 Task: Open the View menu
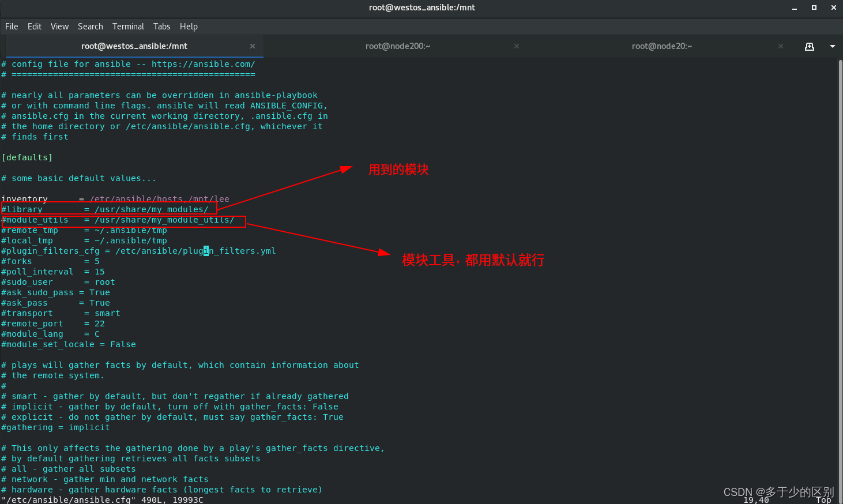click(x=59, y=27)
